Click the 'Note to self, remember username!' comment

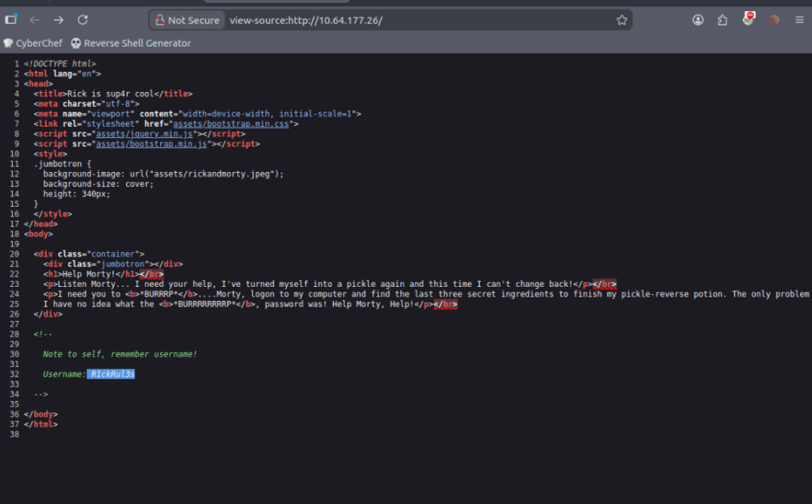120,354
